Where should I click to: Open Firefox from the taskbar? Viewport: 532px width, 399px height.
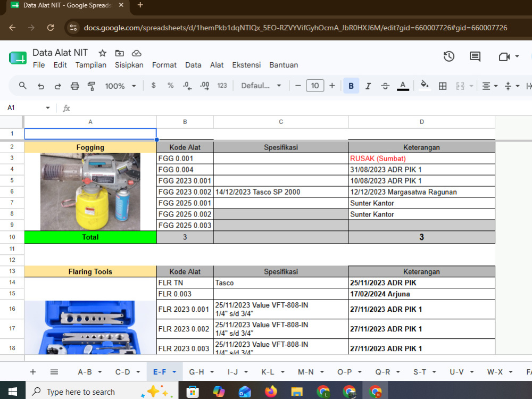[271, 392]
